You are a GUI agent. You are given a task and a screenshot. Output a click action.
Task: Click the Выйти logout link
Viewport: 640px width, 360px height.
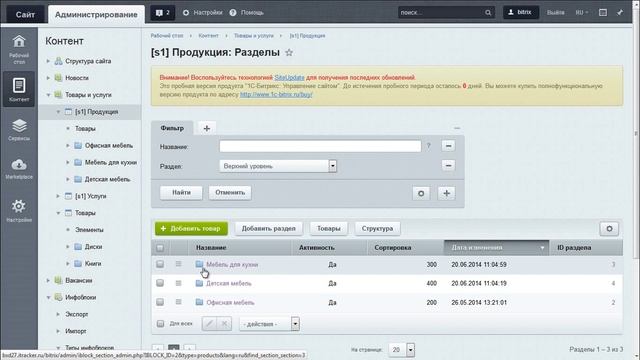(x=556, y=13)
